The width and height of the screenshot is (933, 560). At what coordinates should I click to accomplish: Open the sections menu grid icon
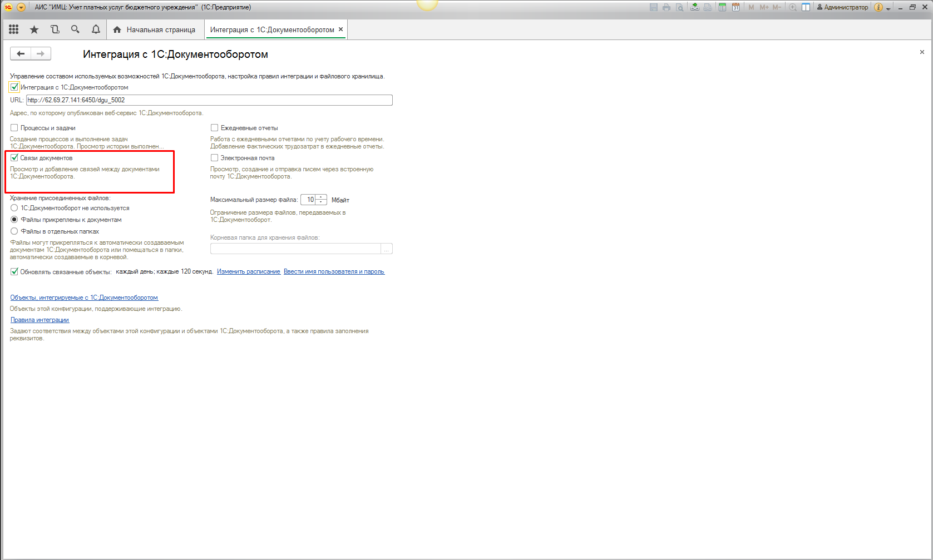pos(14,29)
